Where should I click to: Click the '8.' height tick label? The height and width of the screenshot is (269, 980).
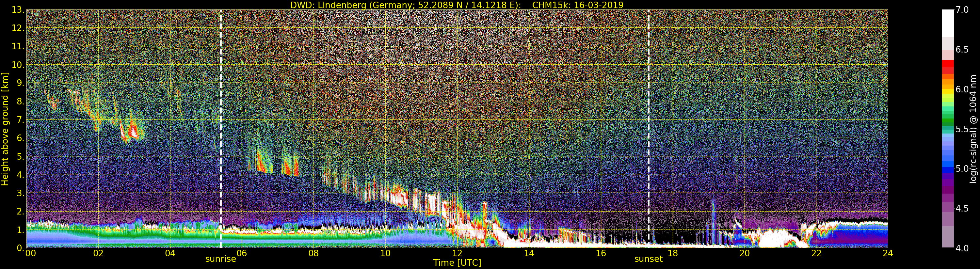(x=21, y=101)
